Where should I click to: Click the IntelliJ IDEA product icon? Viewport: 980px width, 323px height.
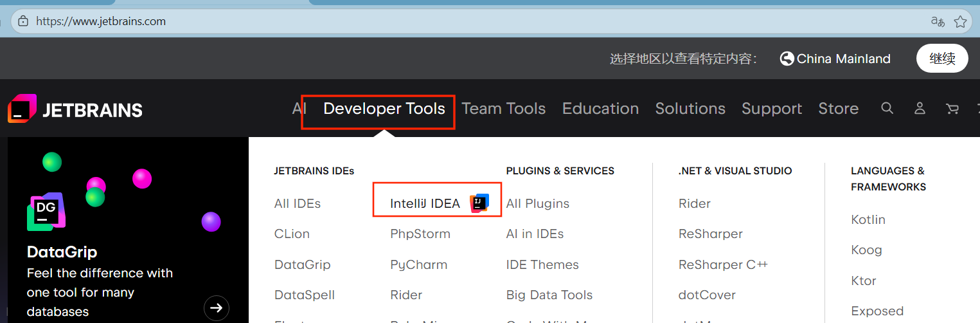pos(479,203)
